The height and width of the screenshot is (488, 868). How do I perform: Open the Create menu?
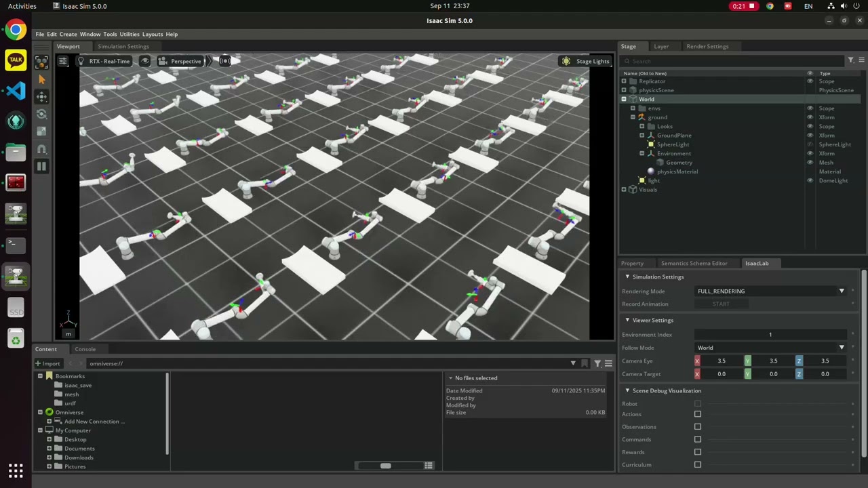click(68, 34)
